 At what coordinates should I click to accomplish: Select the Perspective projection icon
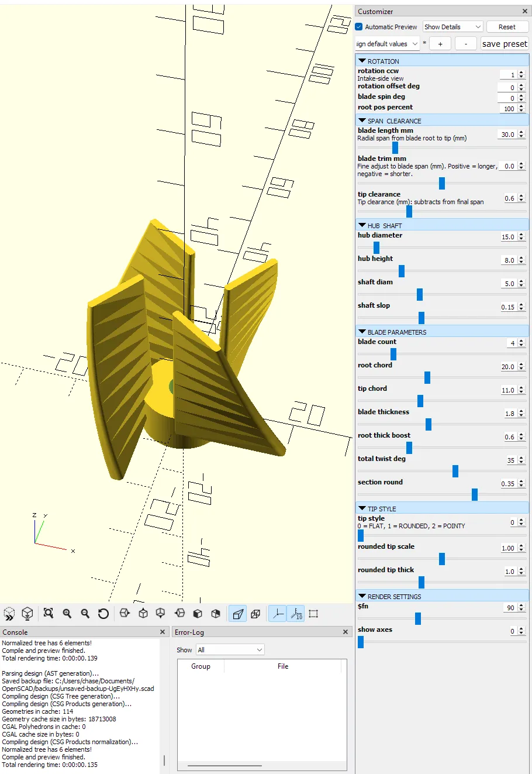(x=237, y=614)
